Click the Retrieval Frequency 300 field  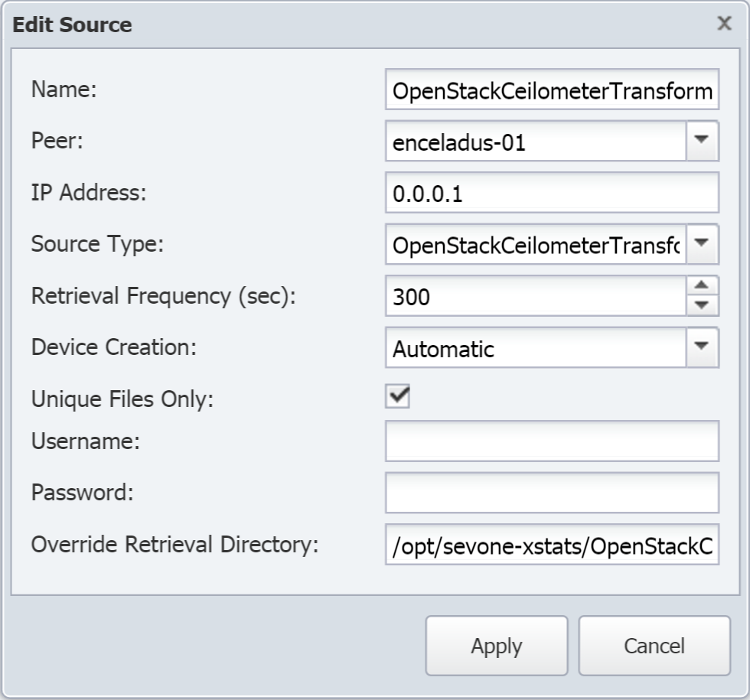[x=536, y=295]
